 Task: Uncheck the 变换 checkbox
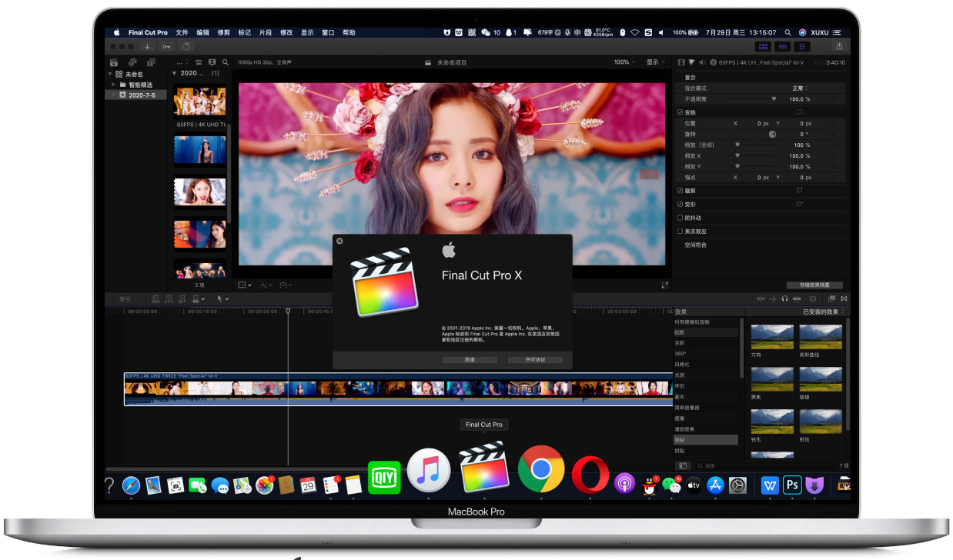point(680,112)
